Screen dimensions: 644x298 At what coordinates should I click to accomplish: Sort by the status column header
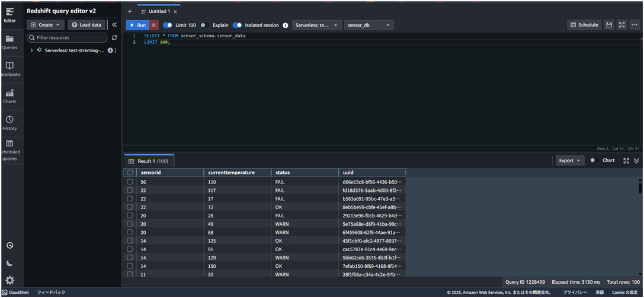[305, 172]
